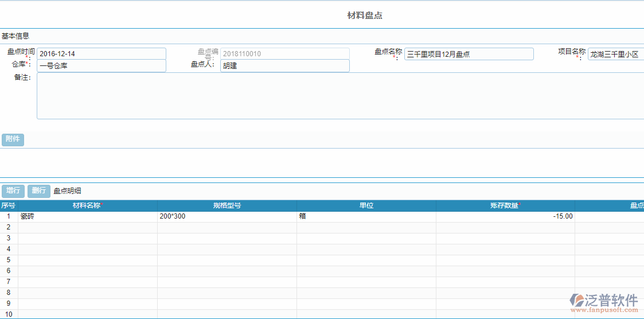Click the 单位 column header

coord(366,205)
